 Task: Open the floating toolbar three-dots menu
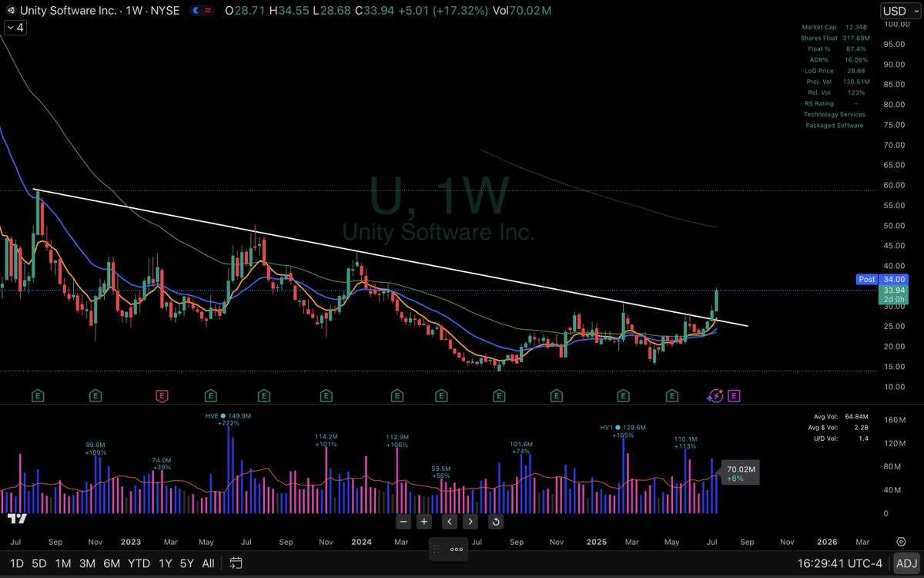(457, 549)
